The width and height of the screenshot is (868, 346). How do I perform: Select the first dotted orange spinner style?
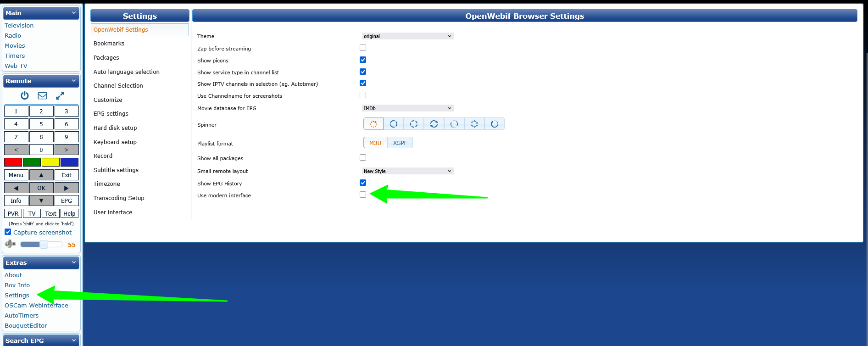[373, 124]
